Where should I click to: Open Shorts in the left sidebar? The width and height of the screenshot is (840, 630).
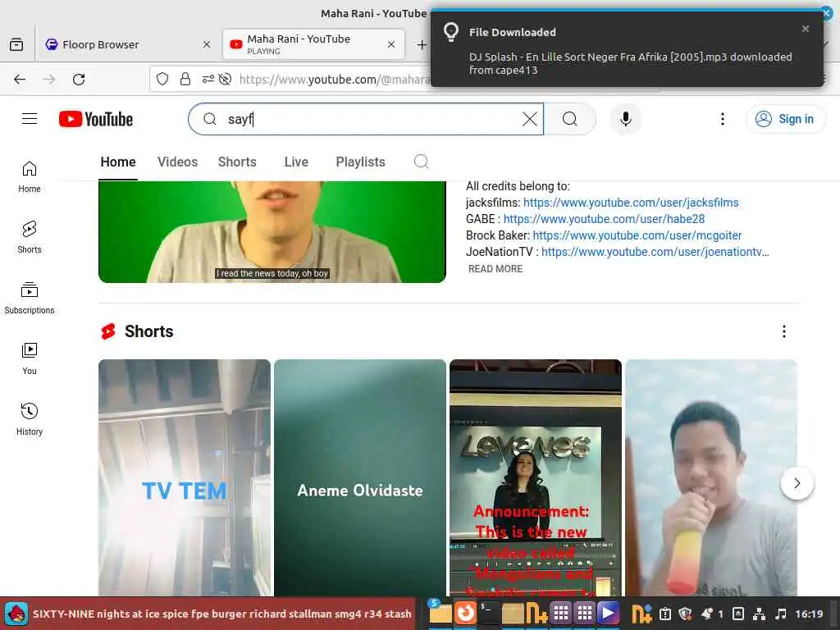(30, 238)
